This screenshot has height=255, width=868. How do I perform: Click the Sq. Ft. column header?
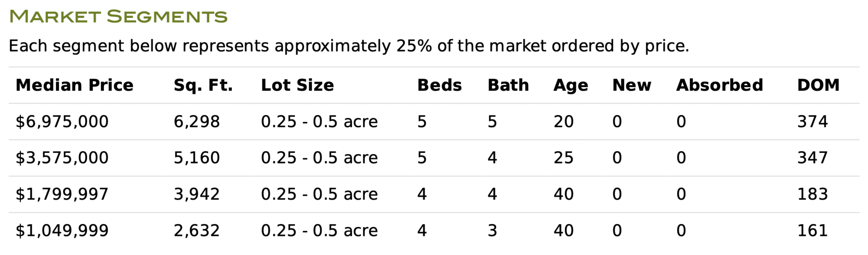(203, 85)
